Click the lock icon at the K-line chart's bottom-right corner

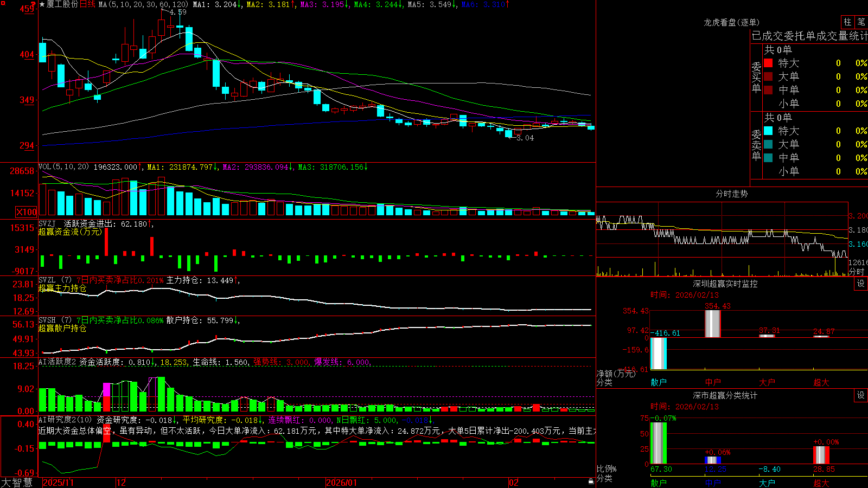click(591, 481)
